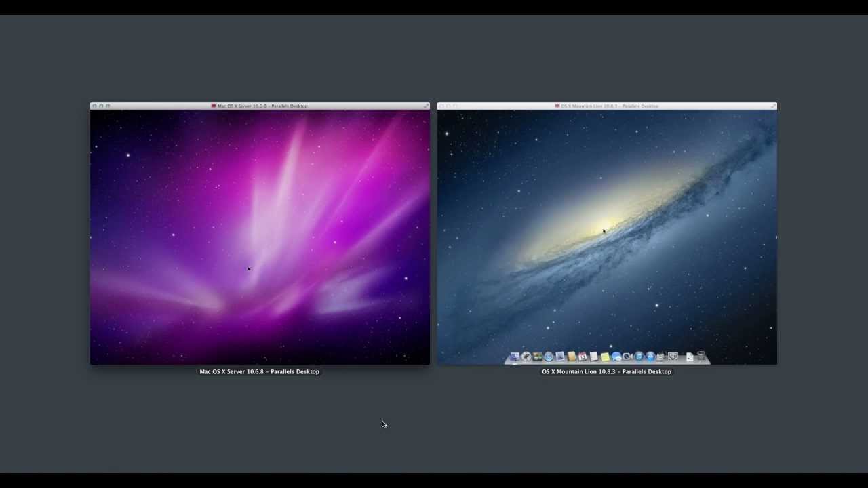Open Calendar icon in Mountain Lion dock
The image size is (868, 488).
tap(583, 357)
